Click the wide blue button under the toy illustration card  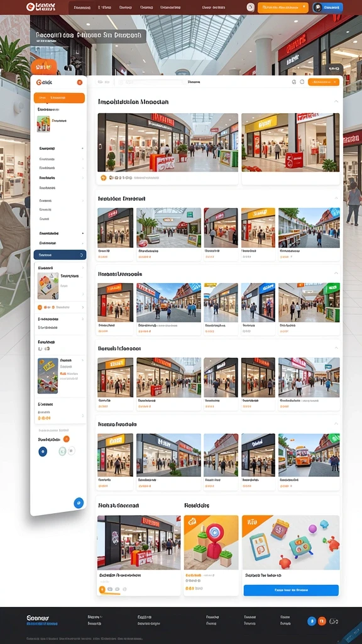click(x=291, y=590)
